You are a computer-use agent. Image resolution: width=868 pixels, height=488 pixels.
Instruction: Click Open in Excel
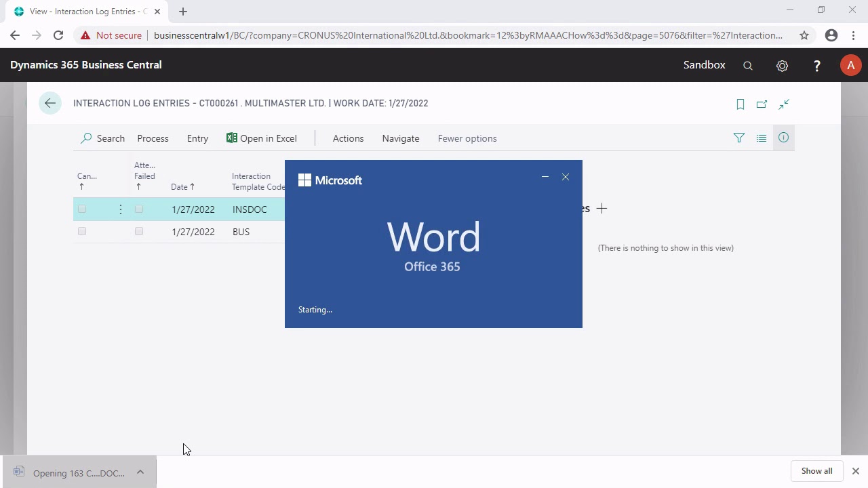point(262,138)
